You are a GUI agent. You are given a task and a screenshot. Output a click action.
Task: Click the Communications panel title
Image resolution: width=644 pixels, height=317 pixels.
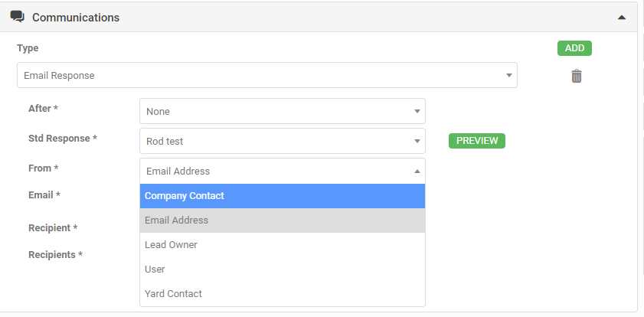pyautogui.click(x=75, y=17)
